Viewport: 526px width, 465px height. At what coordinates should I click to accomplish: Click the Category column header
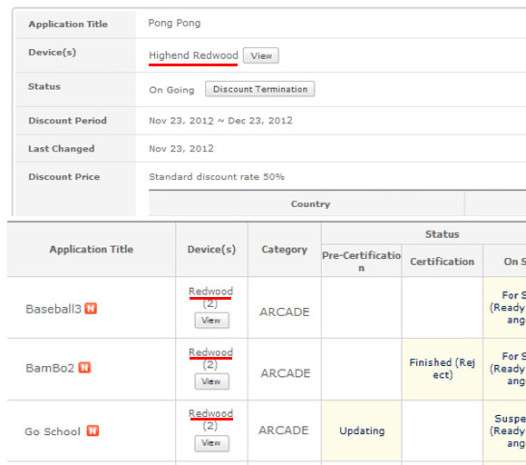coord(284,249)
